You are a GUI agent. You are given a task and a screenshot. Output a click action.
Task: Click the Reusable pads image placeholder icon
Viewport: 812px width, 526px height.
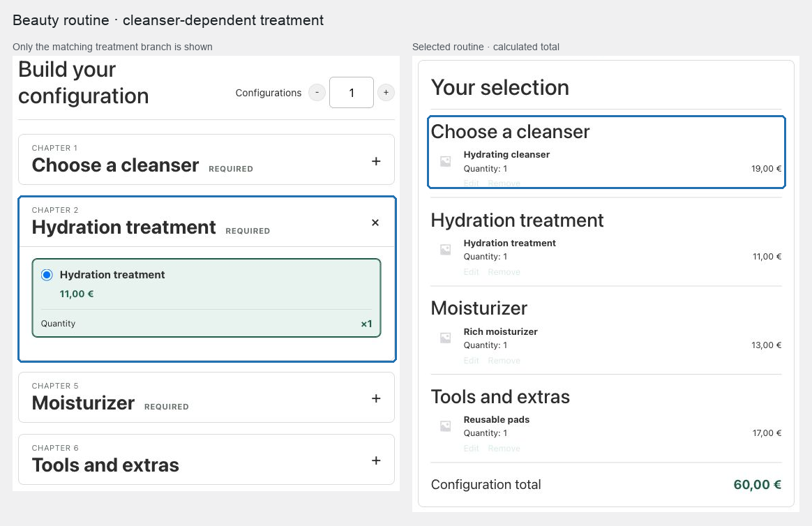445,426
